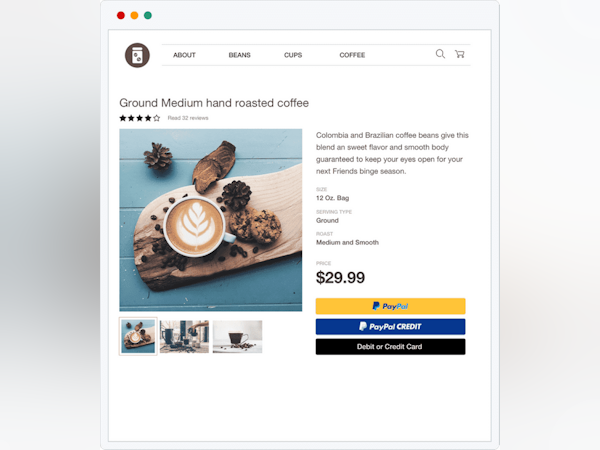Open the search magnifier icon

coord(440,54)
